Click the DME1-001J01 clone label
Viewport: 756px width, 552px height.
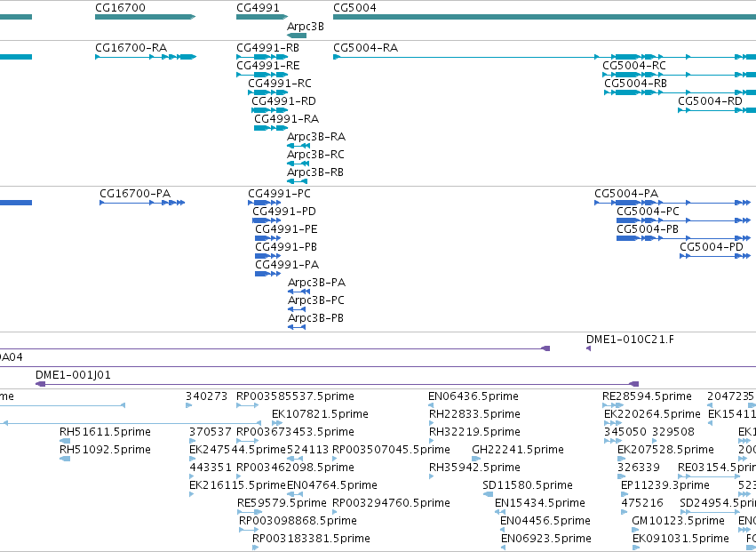(73, 375)
